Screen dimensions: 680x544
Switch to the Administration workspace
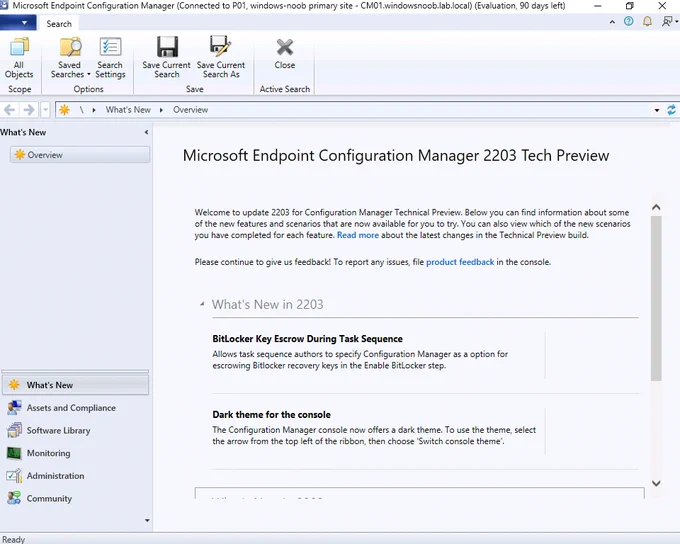tap(75, 476)
